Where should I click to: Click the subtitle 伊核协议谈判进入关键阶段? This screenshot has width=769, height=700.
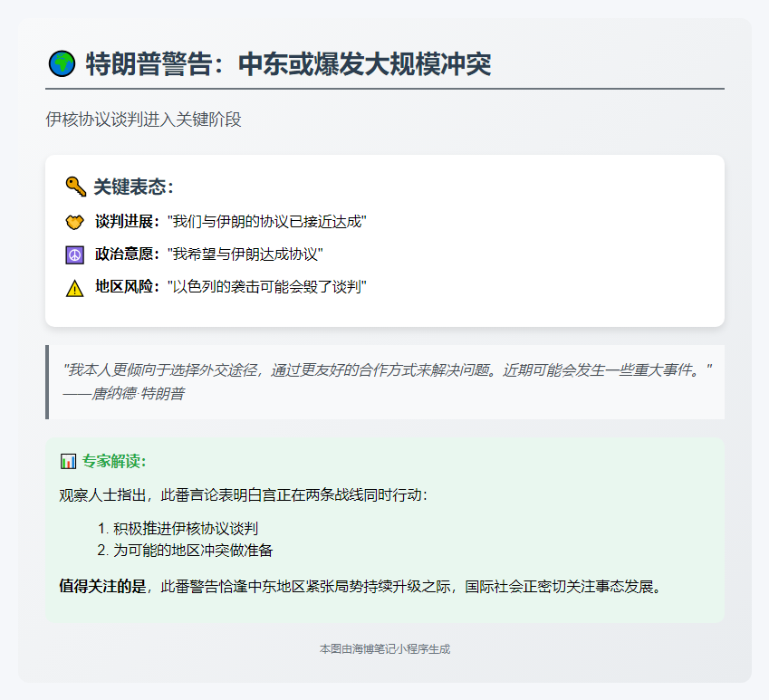[x=144, y=120]
